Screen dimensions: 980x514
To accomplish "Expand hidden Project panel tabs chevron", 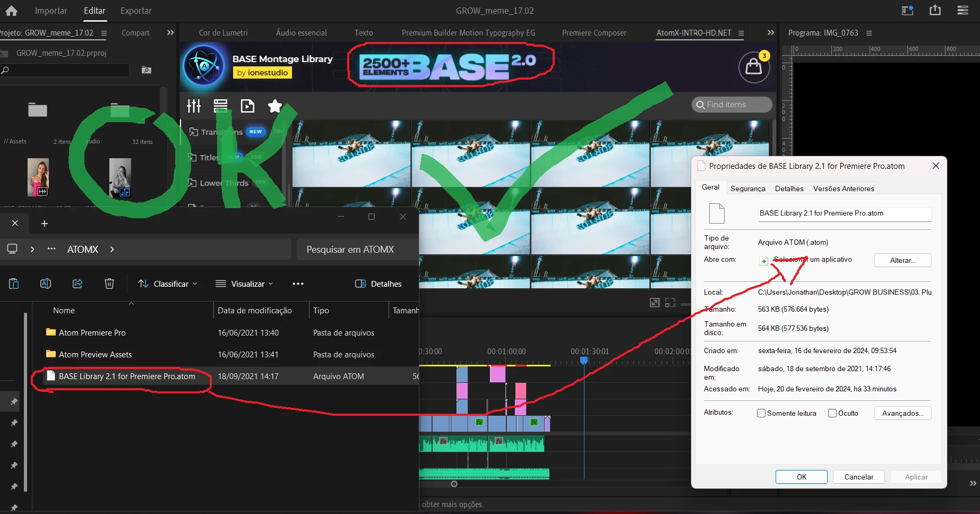I will 170,32.
